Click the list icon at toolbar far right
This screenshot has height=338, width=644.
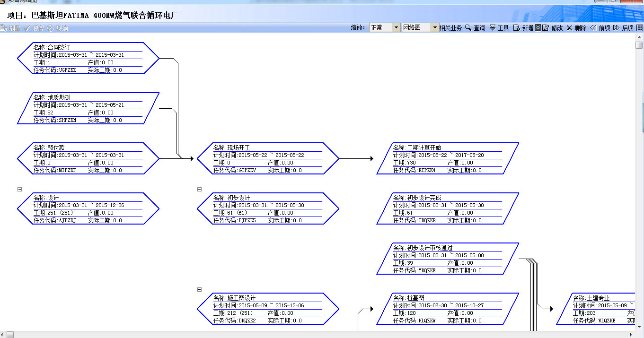point(640,28)
